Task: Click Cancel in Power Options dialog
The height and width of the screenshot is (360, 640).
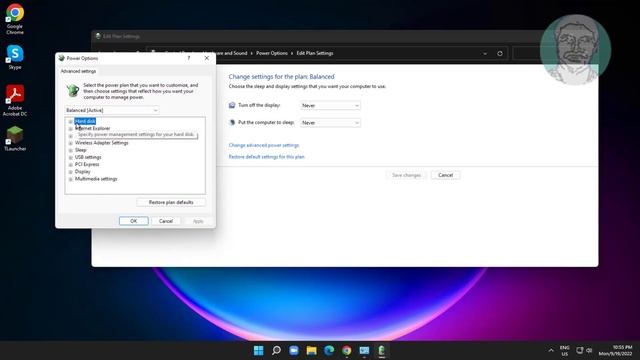Action: (x=166, y=221)
